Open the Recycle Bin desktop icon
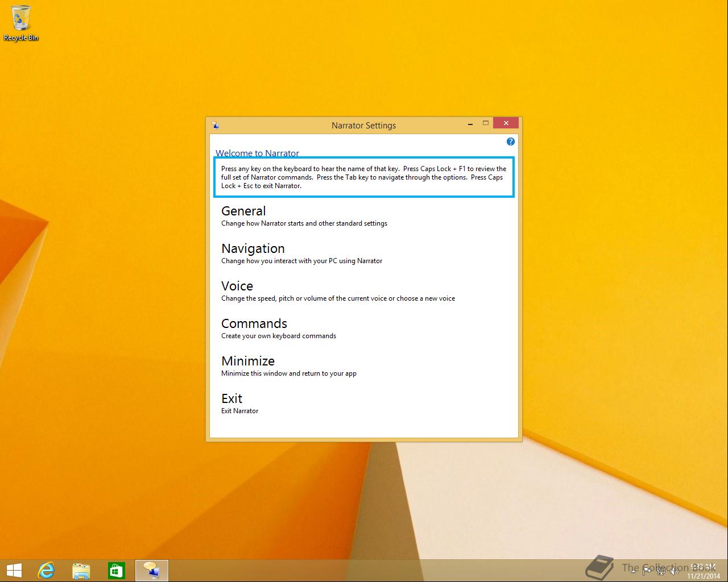This screenshot has width=728, height=582. (21, 23)
